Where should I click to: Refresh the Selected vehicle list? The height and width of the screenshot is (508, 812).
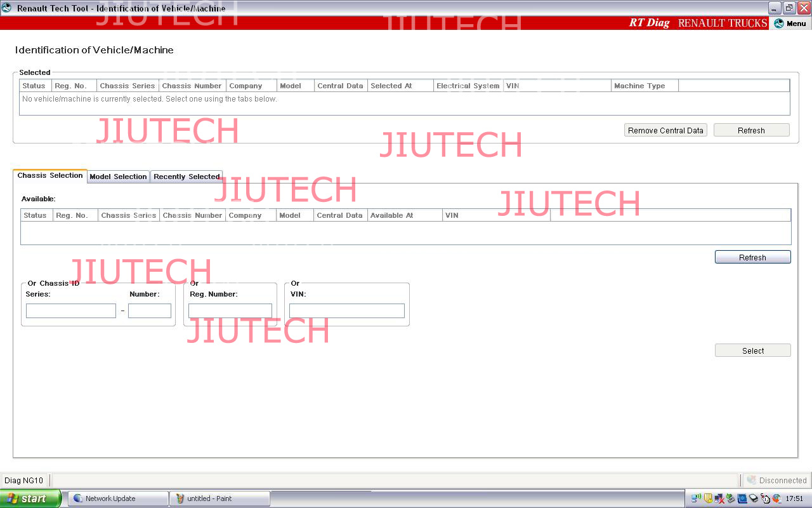tap(751, 130)
